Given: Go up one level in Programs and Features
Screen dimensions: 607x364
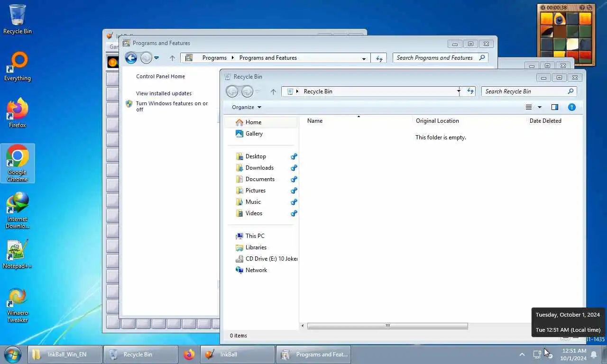Looking at the screenshot, I should (x=172, y=58).
